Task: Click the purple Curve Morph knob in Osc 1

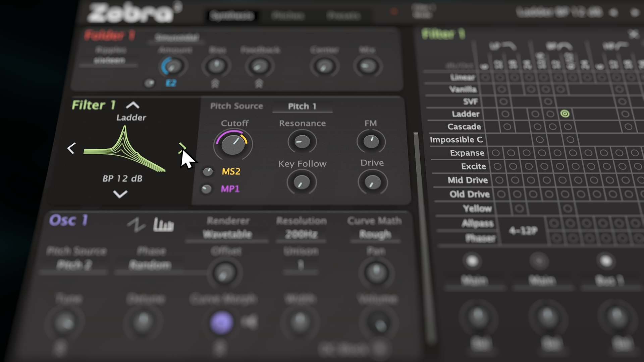Action: (x=221, y=322)
